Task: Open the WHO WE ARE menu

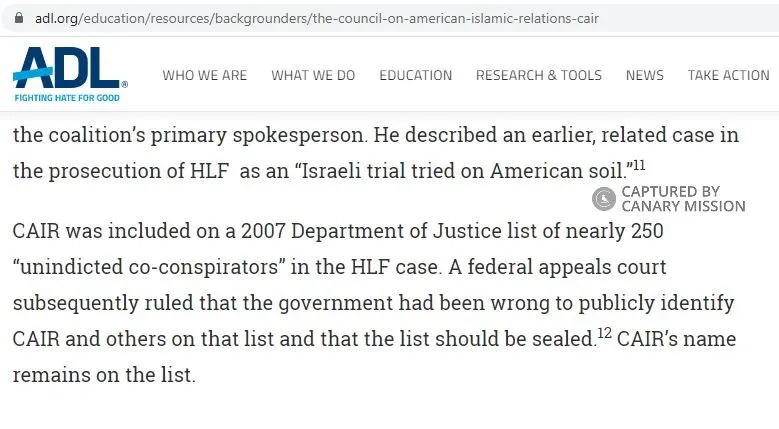Action: pyautogui.click(x=204, y=75)
